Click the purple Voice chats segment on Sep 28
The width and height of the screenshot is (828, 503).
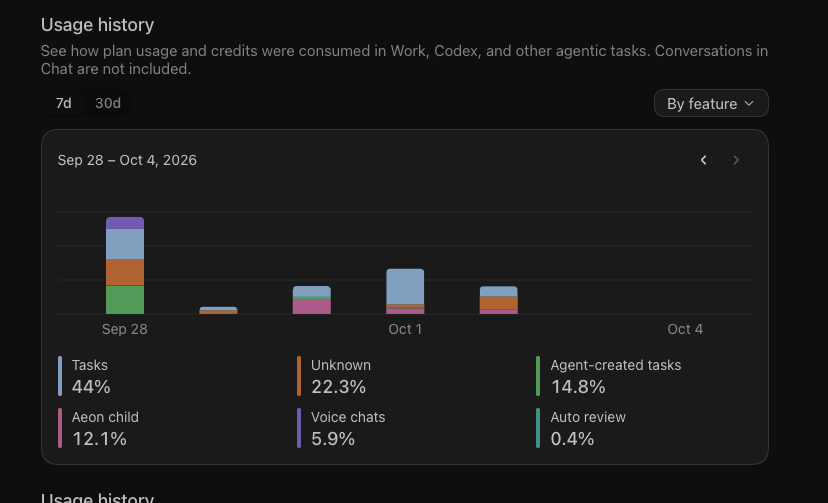pyautogui.click(x=125, y=223)
